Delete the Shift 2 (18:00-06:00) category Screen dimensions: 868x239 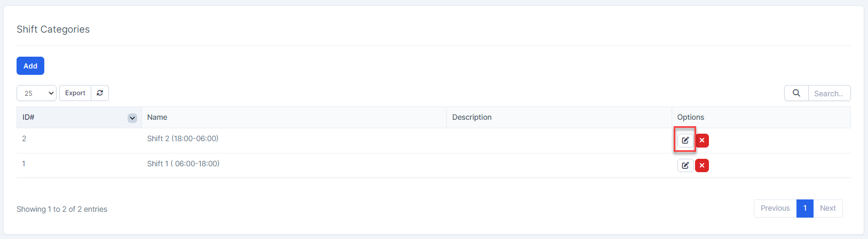pyautogui.click(x=702, y=140)
